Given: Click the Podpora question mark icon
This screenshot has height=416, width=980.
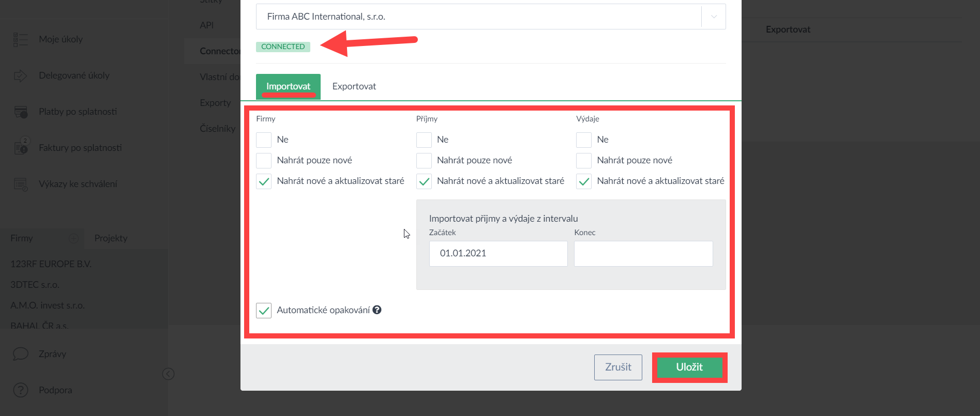Looking at the screenshot, I should [20, 390].
